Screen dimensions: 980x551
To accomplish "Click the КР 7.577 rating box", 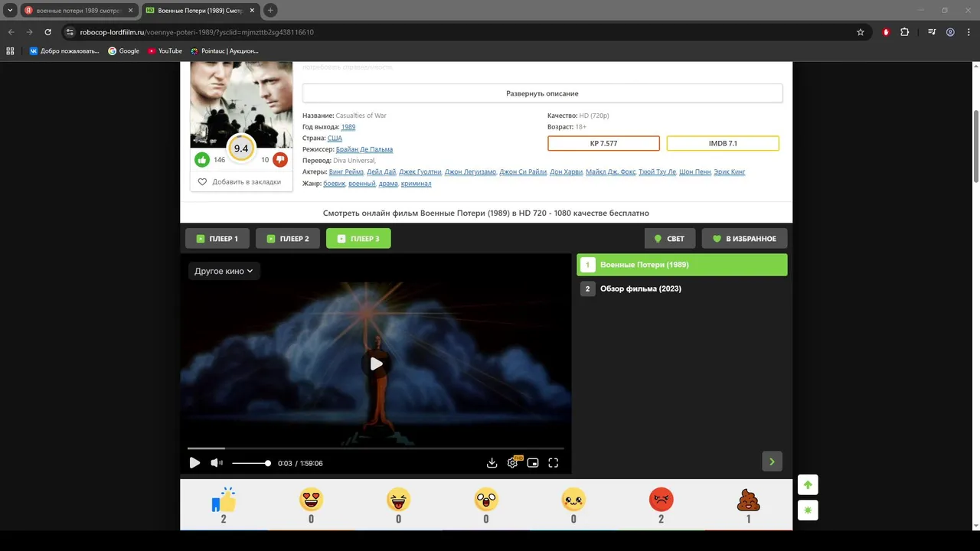I will point(603,143).
